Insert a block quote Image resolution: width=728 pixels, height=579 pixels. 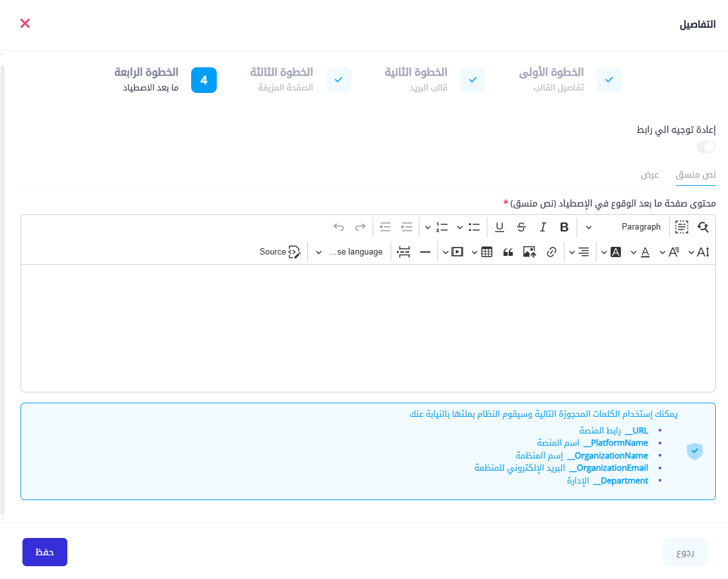508,252
